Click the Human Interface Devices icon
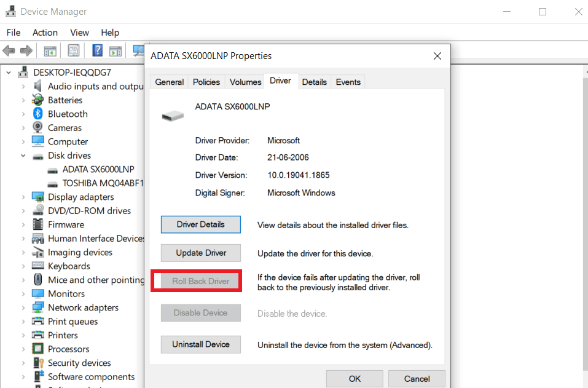The height and width of the screenshot is (388, 588). [x=38, y=239]
